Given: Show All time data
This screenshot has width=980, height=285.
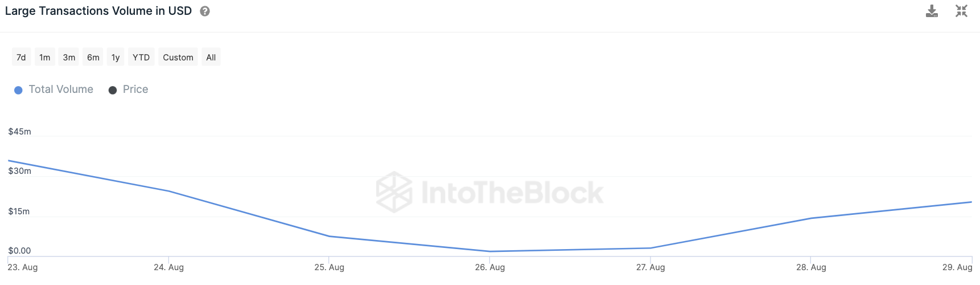Looking at the screenshot, I should click(x=211, y=57).
